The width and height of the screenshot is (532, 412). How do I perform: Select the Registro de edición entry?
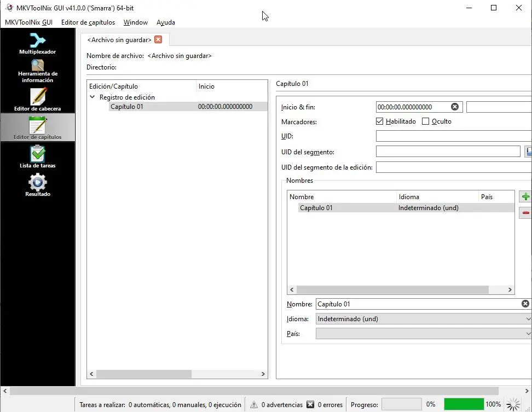pos(127,97)
